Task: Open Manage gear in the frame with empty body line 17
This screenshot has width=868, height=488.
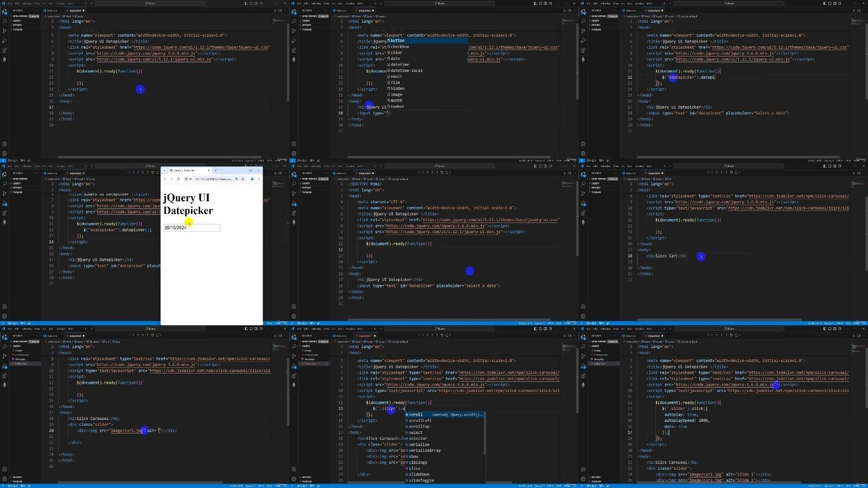Action: point(4,153)
